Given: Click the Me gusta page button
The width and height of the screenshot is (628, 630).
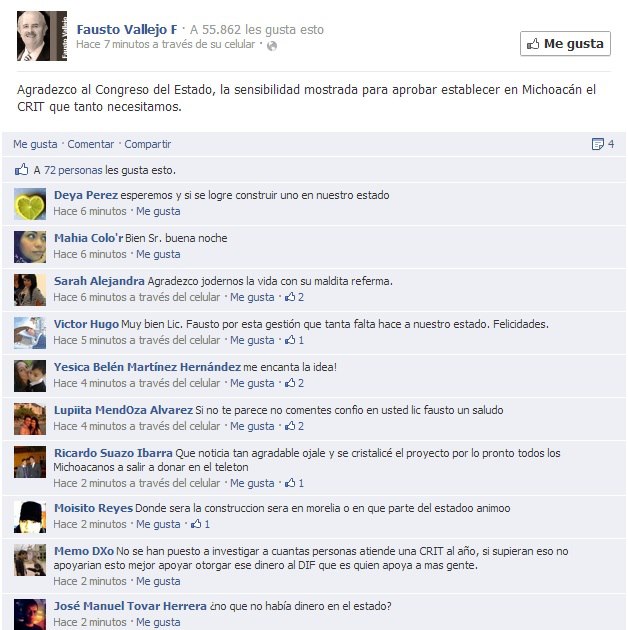Looking at the screenshot, I should pyautogui.click(x=565, y=43).
